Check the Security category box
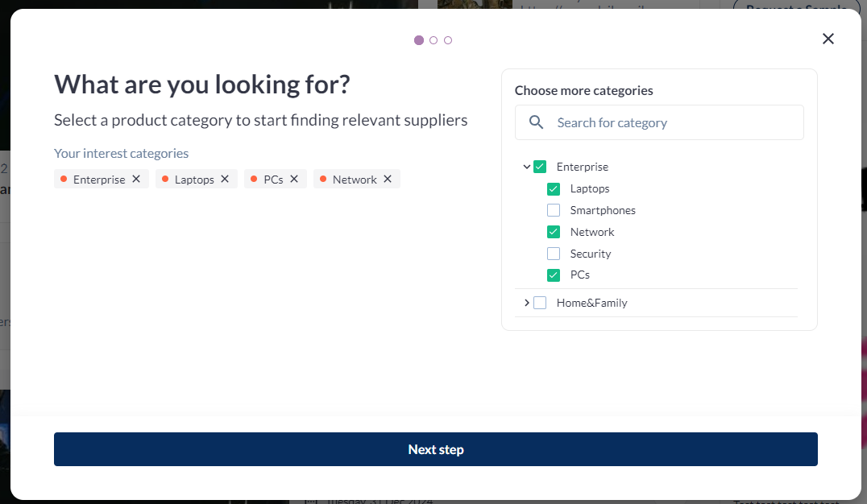This screenshot has height=504, width=867. [x=554, y=254]
